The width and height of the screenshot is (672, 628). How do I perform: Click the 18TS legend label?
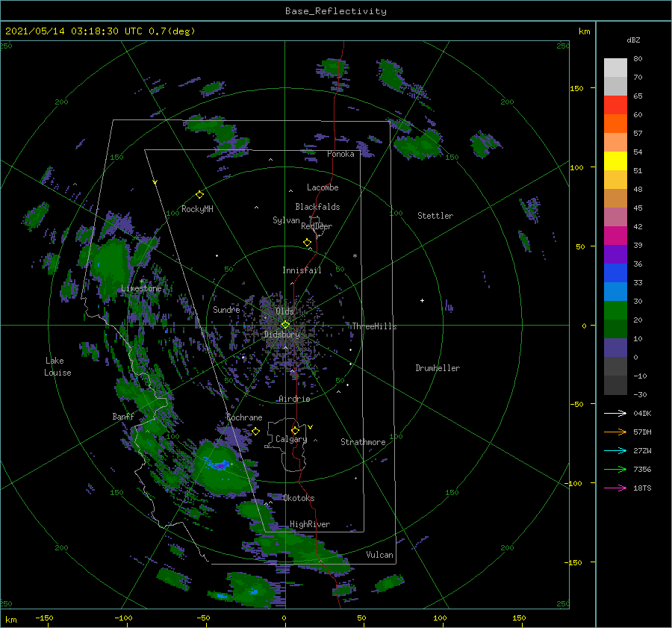[x=642, y=488]
